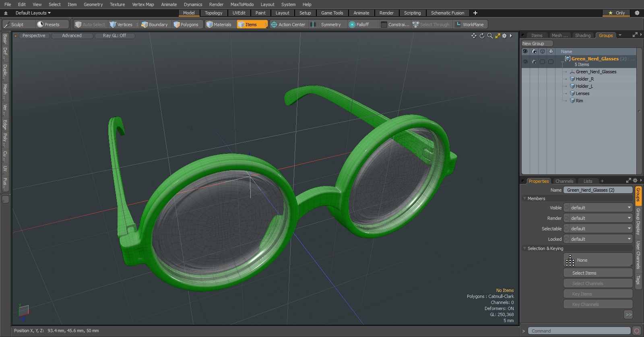Add new layout with plus icon

[x=475, y=13]
